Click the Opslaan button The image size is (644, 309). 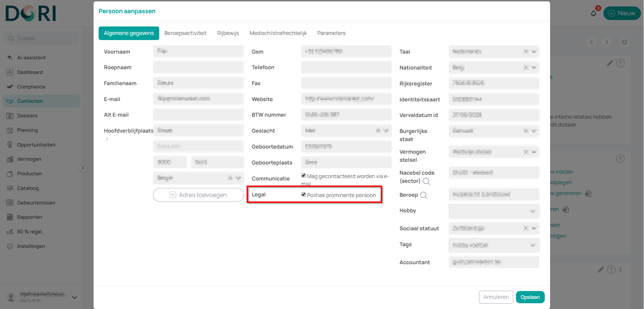[530, 297]
